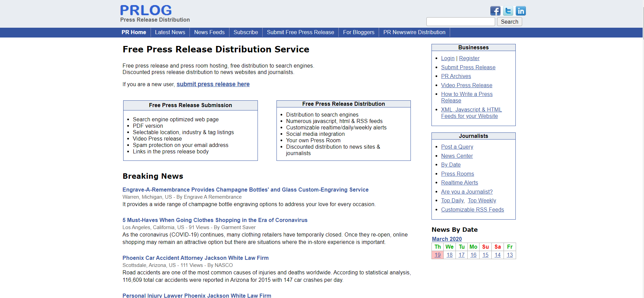Click 'News By Date' heading
Image resolution: width=644 pixels, height=298 pixels.
tap(454, 229)
